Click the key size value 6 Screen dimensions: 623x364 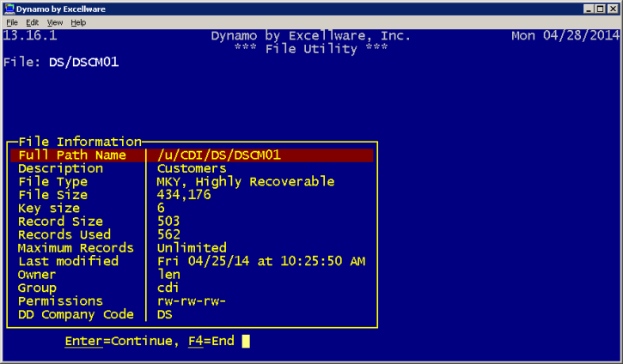tap(161, 208)
